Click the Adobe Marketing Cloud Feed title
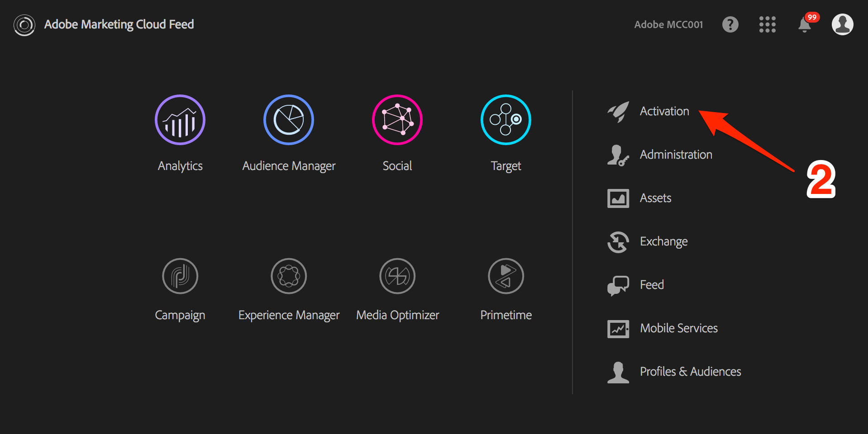The image size is (868, 434). coord(119,24)
